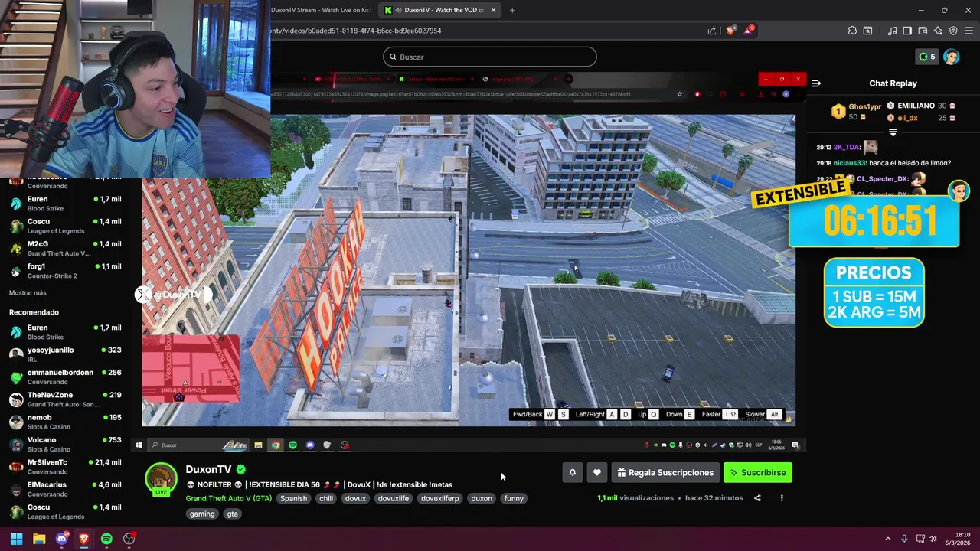Select the dovuxliferp tag
This screenshot has width=980, height=551.
(x=440, y=498)
